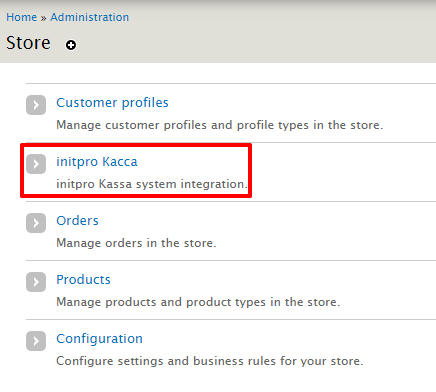Image resolution: width=436 pixels, height=392 pixels.
Task: Open the Products link
Action: coord(83,280)
